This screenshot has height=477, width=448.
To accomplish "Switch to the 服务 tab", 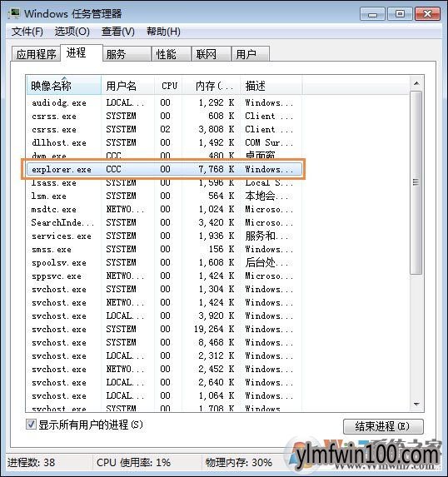I will [x=127, y=54].
